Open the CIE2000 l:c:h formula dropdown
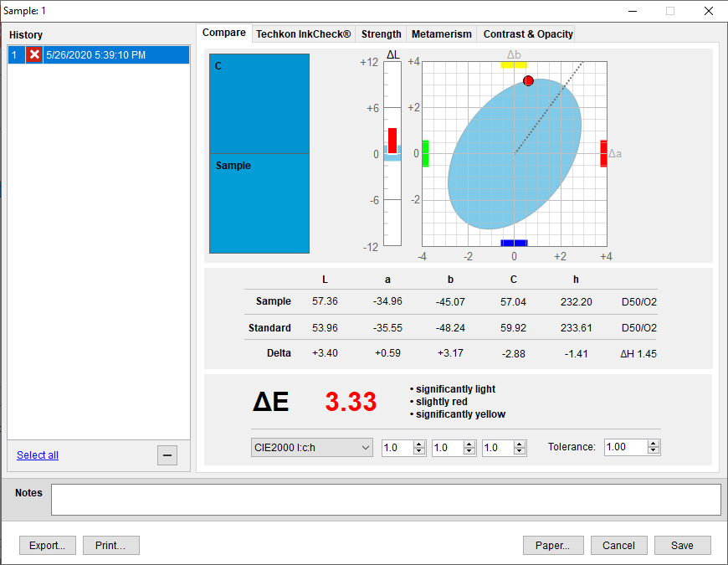Image resolution: width=728 pixels, height=565 pixels. point(311,448)
